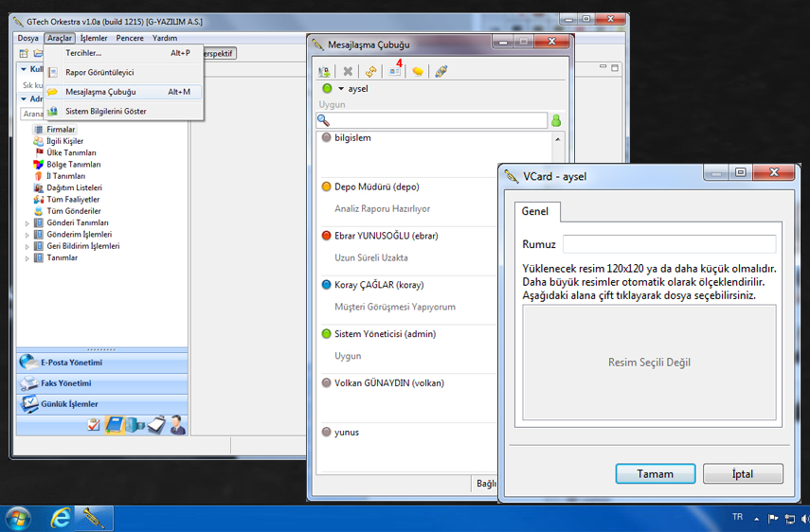
Task: Expand the Gönderi Tanımları tree node
Action: tap(27, 223)
